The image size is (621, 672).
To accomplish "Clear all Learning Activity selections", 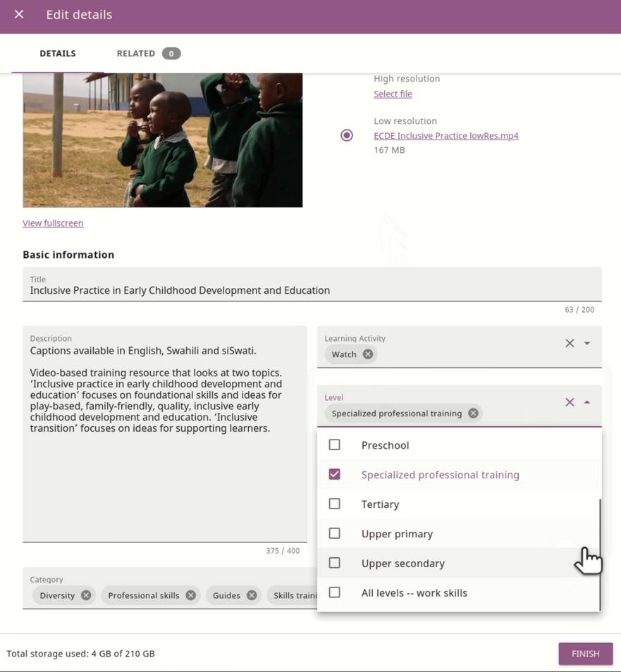I will [570, 343].
